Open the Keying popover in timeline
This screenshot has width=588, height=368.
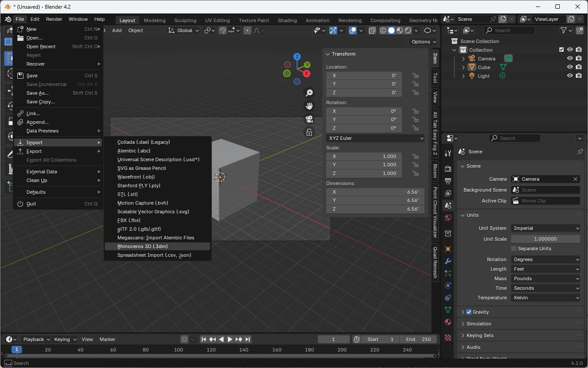(x=65, y=339)
